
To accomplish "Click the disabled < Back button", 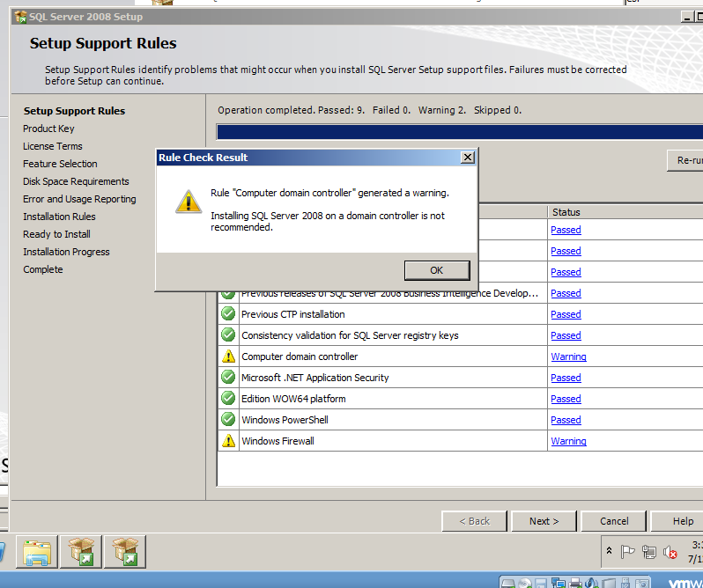I will (474, 521).
